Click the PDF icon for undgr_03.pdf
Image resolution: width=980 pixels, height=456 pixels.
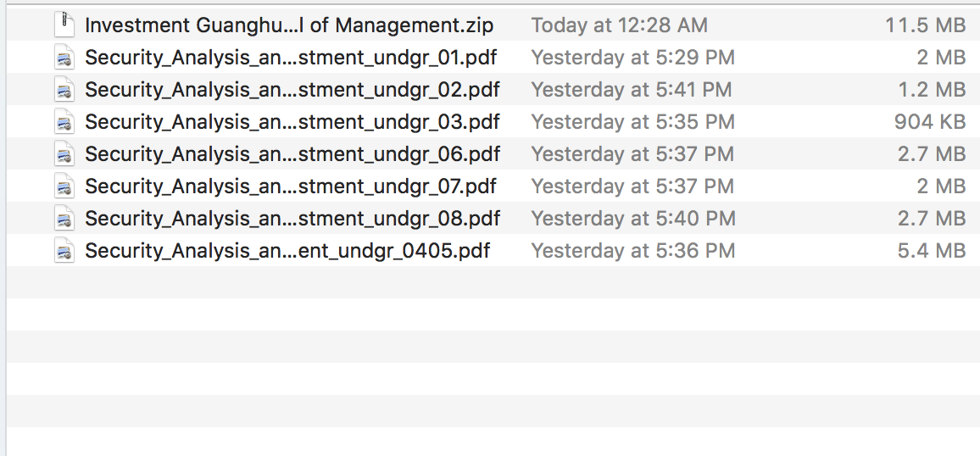[64, 122]
